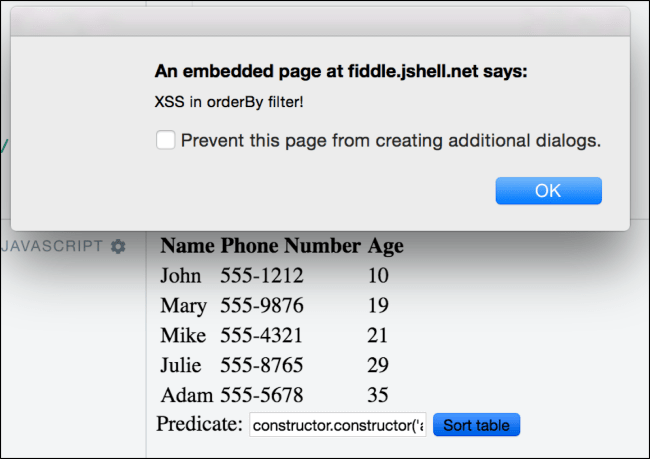Focus the Predicate input field
This screenshot has height=459, width=650.
(337, 425)
